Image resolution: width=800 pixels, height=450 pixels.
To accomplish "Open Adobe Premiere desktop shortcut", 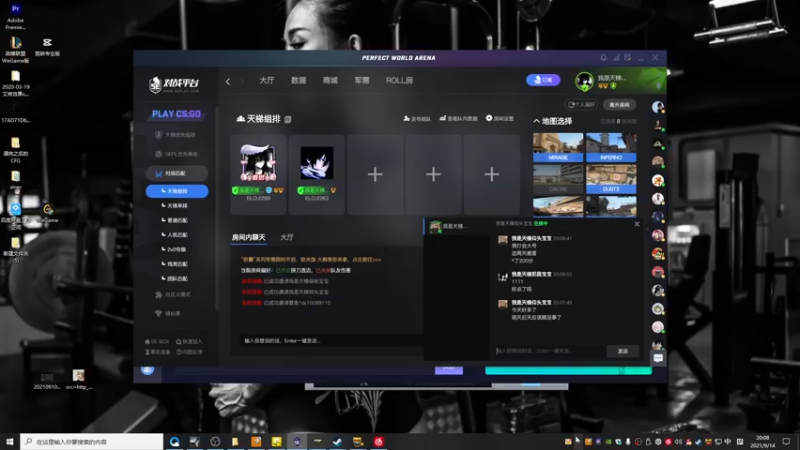I will [x=15, y=16].
